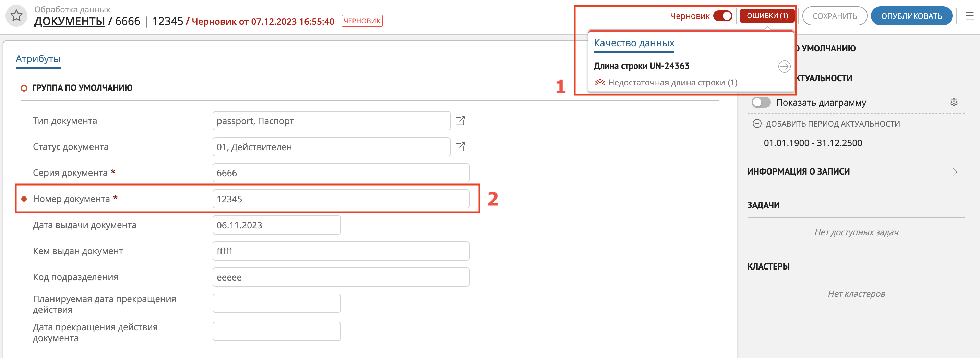Select the 01.01.1900 - 31.12.2500 validity period
980x358 pixels.
[x=813, y=143]
